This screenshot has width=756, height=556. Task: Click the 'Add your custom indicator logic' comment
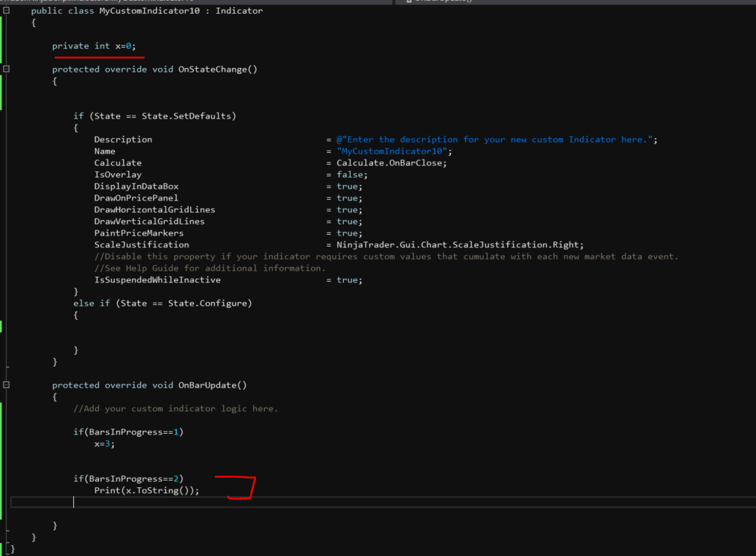[176, 409]
